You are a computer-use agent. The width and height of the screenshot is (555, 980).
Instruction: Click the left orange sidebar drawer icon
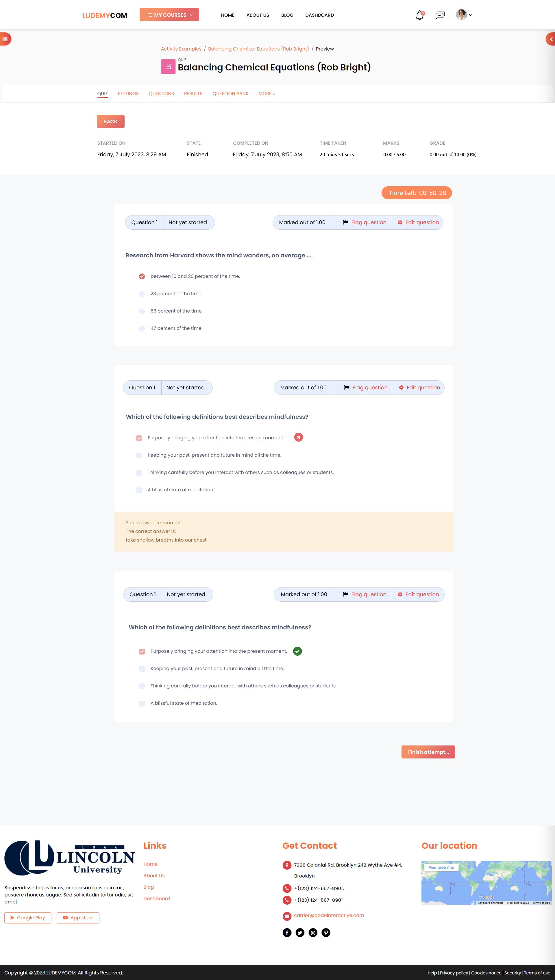[x=5, y=39]
